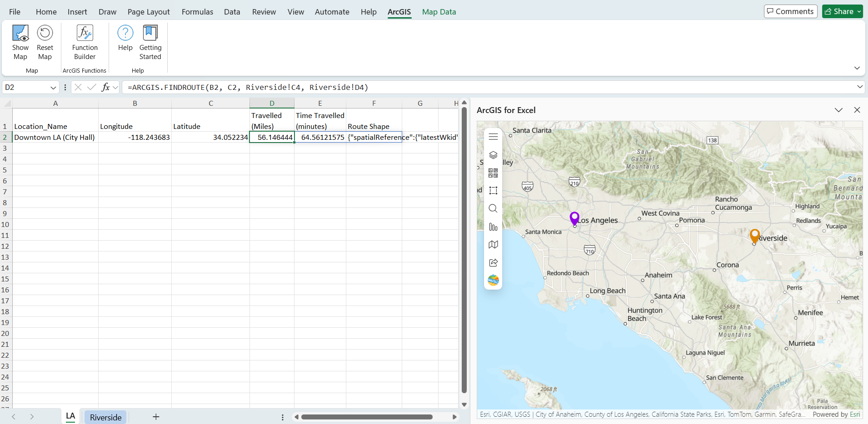The image size is (868, 424).
Task: Click the Show Map ribbon button
Action: coord(20,42)
